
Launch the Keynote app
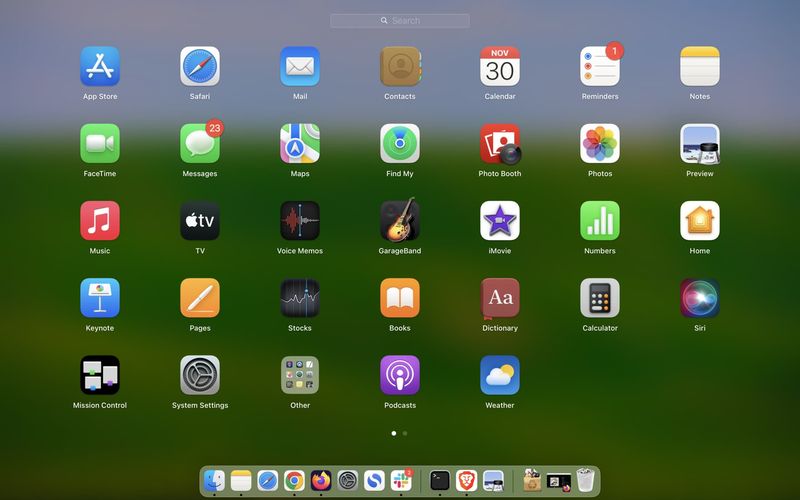pyautogui.click(x=100, y=298)
